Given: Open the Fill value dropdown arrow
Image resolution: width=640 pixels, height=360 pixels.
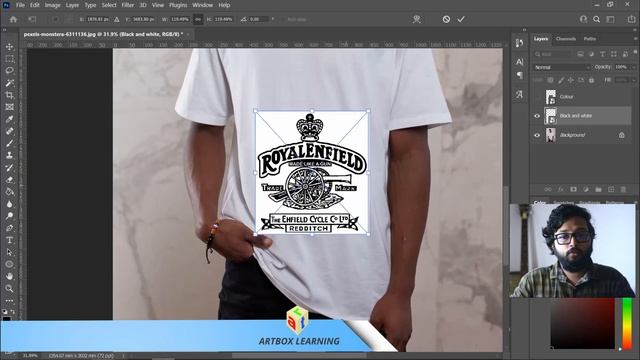Looking at the screenshot, I should point(633,80).
